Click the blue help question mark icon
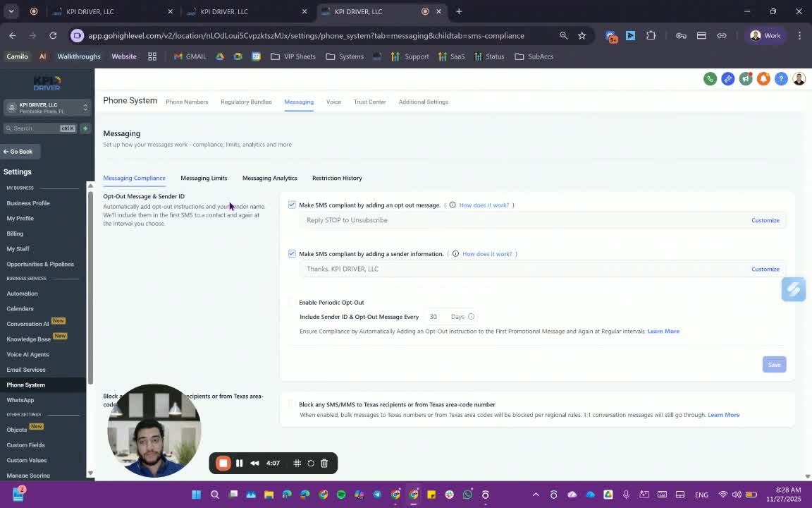 coord(781,79)
